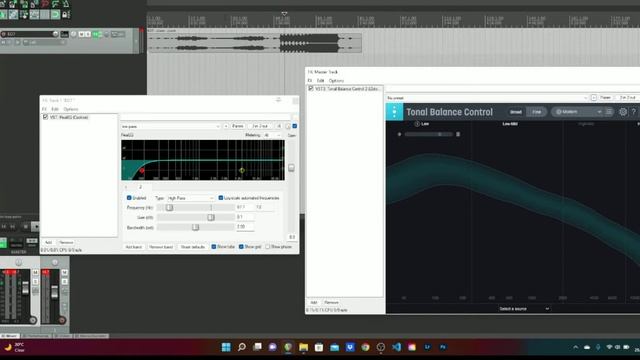
Task: Open the ReaEQ preset dropdown
Action: tap(171, 127)
